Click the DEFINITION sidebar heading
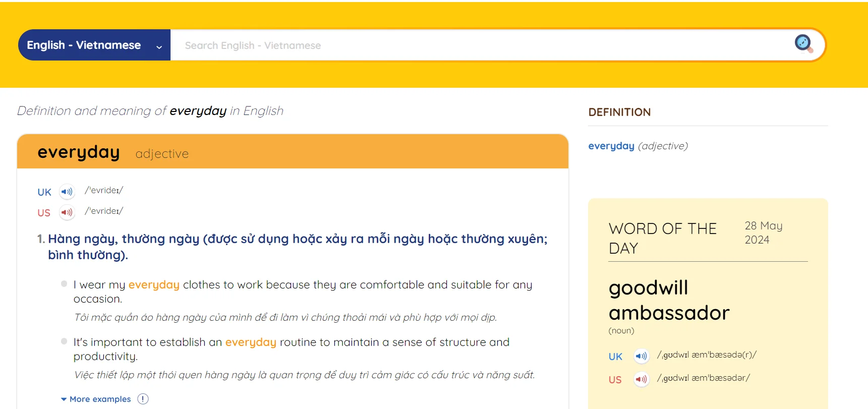Viewport: 868px width, 409px height. 619,112
